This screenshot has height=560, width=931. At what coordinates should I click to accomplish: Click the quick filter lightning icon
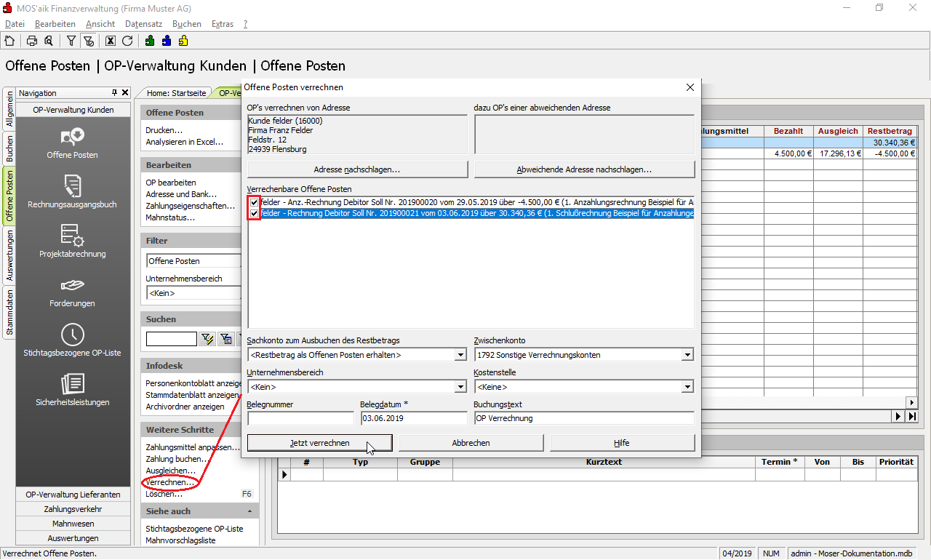coord(207,339)
